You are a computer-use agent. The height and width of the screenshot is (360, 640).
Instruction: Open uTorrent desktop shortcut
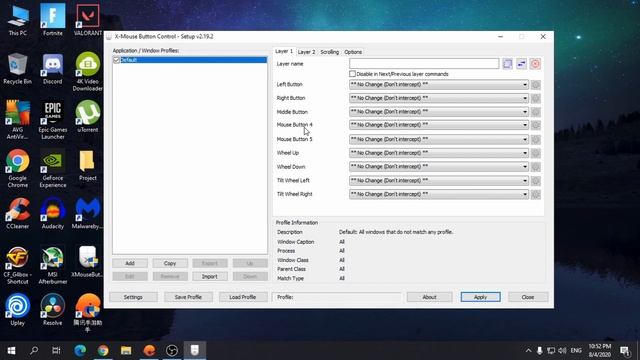click(87, 116)
